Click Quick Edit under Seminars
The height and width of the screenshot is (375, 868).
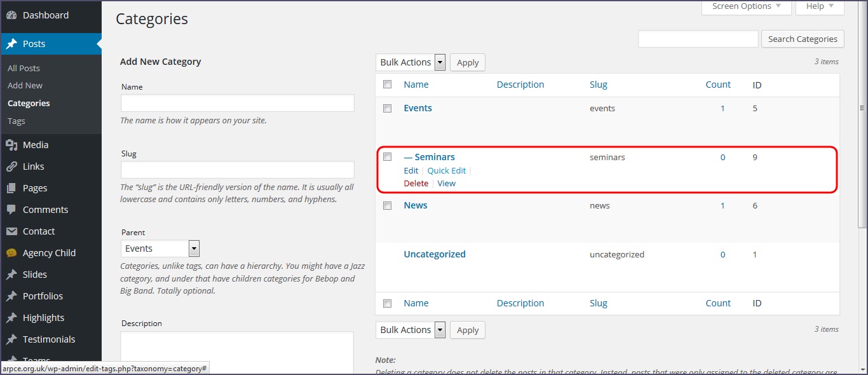pyautogui.click(x=446, y=170)
